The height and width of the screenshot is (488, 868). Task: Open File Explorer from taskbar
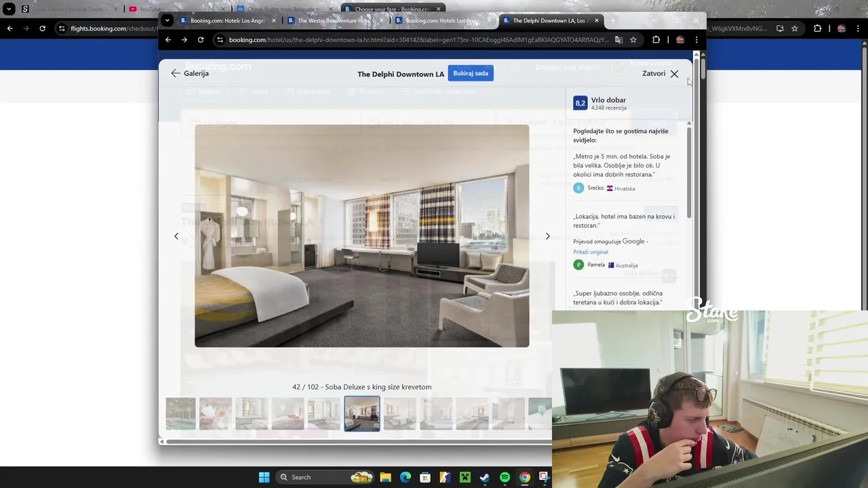pos(385,477)
